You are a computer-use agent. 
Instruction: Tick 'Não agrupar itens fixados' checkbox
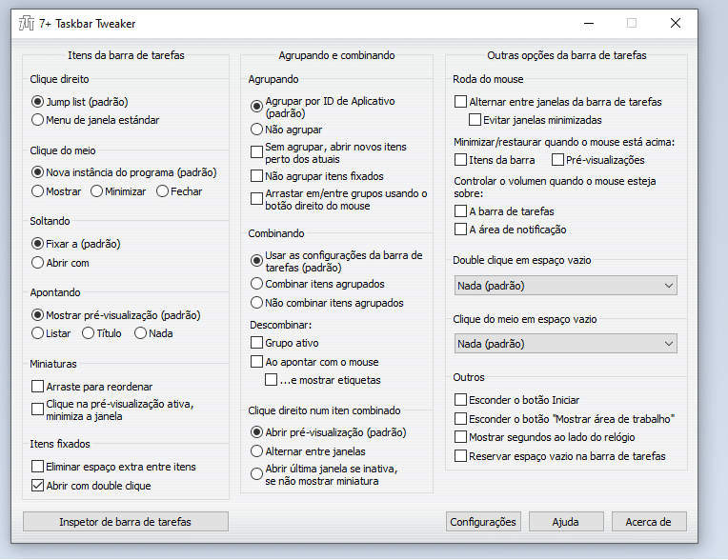point(257,176)
